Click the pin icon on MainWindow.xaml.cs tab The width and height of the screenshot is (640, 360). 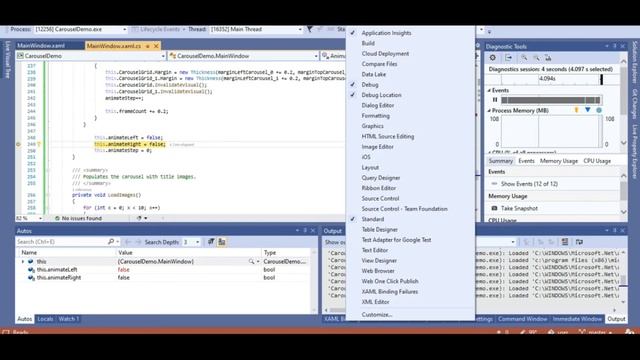tap(147, 46)
